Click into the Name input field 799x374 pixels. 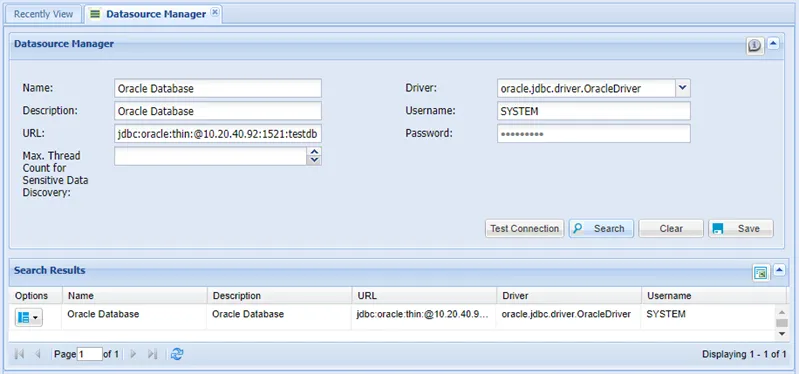coord(218,88)
